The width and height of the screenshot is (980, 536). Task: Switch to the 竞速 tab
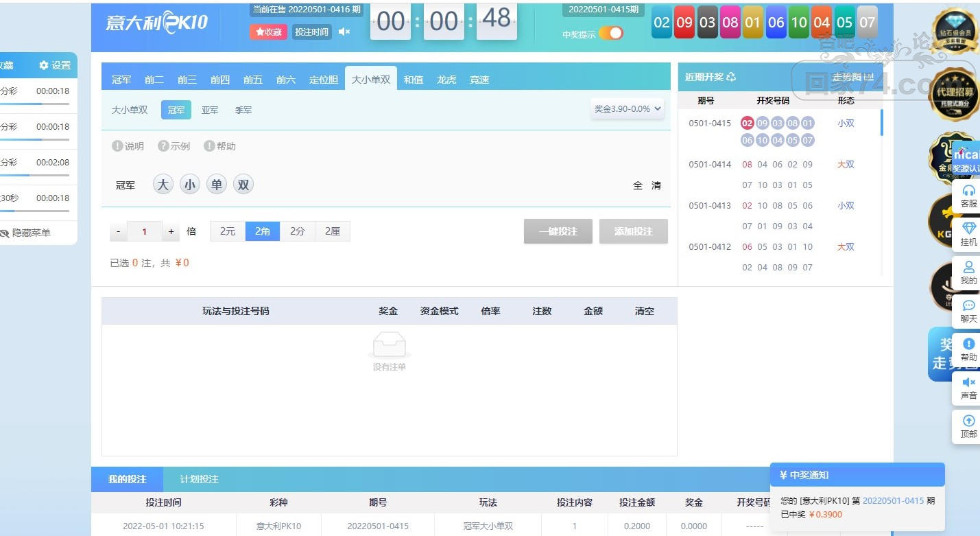point(479,80)
